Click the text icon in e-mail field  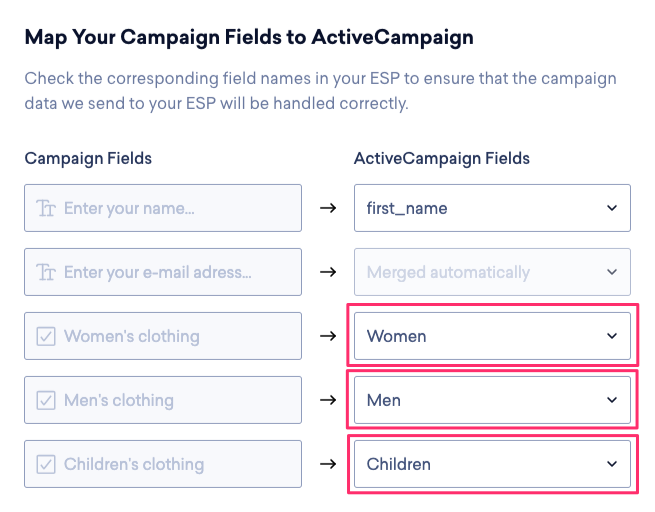[x=45, y=273]
